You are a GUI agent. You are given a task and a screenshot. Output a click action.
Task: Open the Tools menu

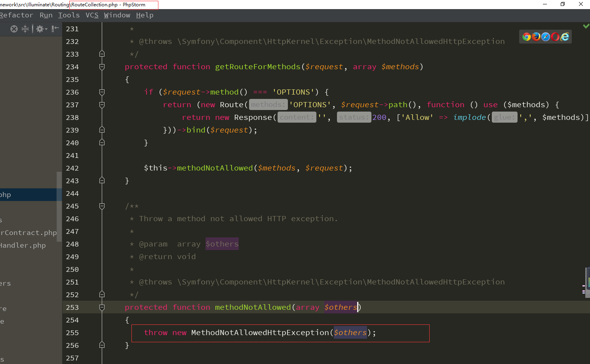pyautogui.click(x=69, y=15)
